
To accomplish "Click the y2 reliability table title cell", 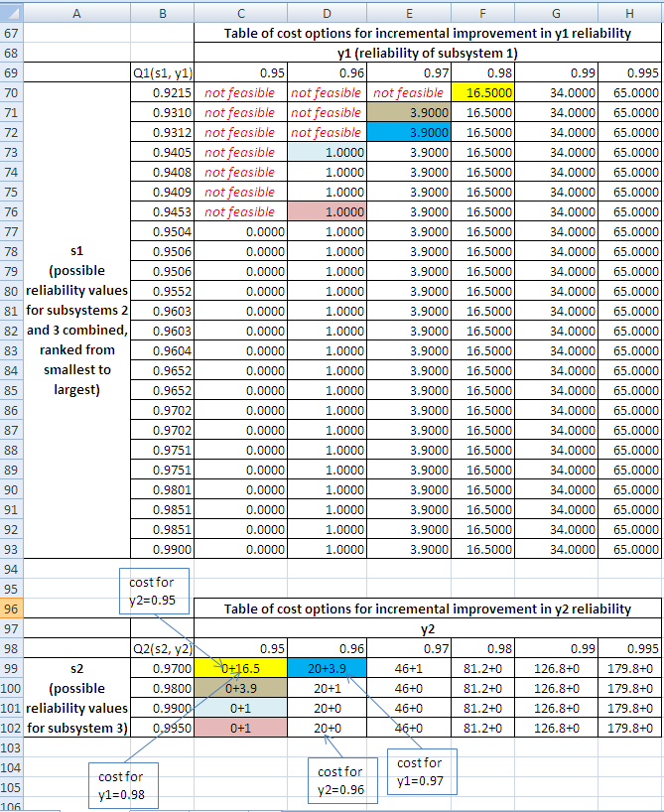I will click(428, 609).
